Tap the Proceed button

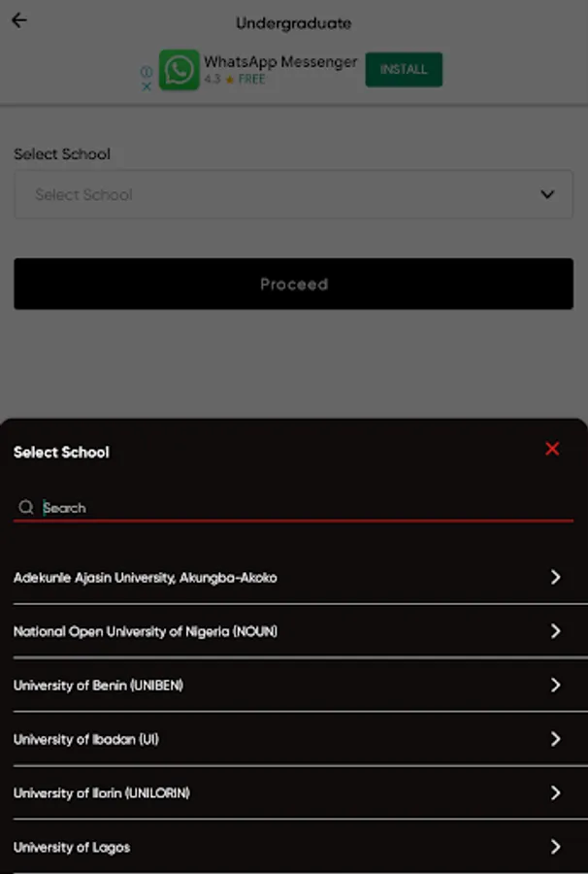[293, 284]
